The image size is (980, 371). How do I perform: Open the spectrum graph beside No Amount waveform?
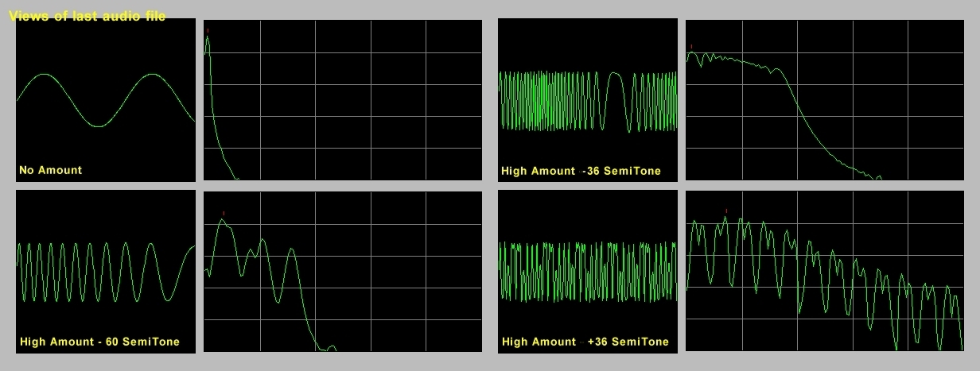pyautogui.click(x=343, y=100)
